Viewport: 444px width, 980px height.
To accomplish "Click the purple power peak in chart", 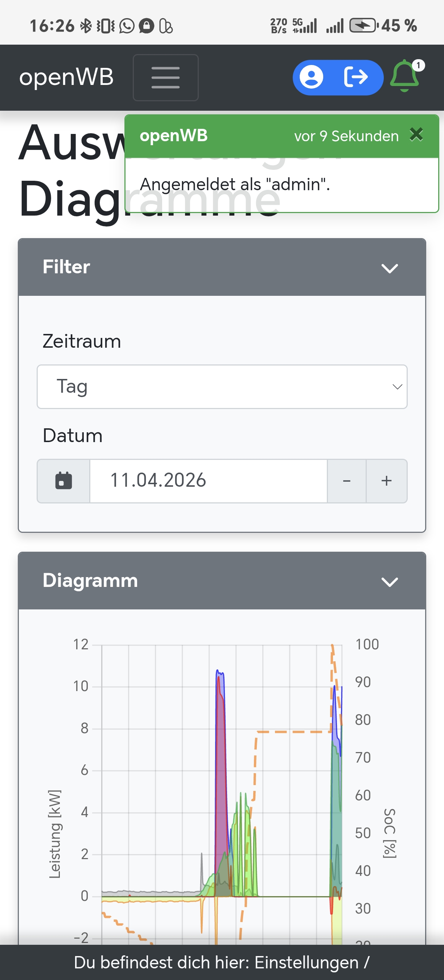I will [x=221, y=761].
